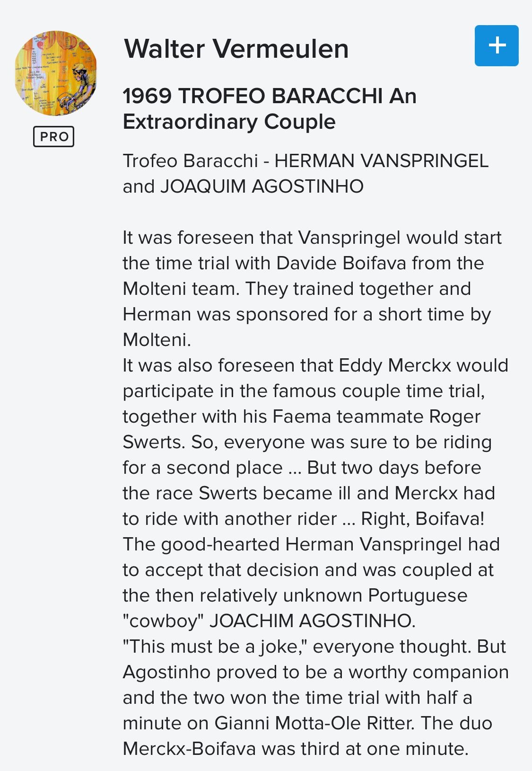Click the text "Right, Boifava!"

[x=422, y=519]
